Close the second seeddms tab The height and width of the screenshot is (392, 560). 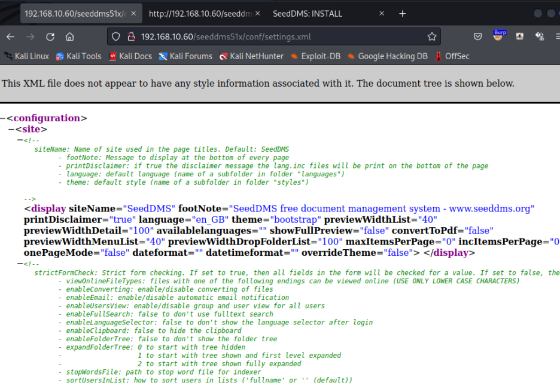click(257, 13)
